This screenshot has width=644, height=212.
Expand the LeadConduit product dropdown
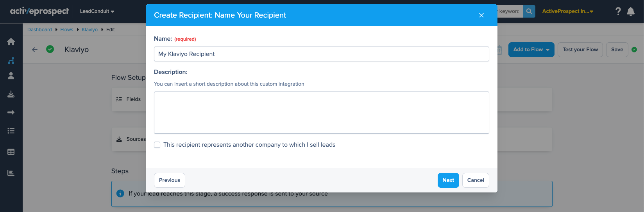(x=97, y=11)
